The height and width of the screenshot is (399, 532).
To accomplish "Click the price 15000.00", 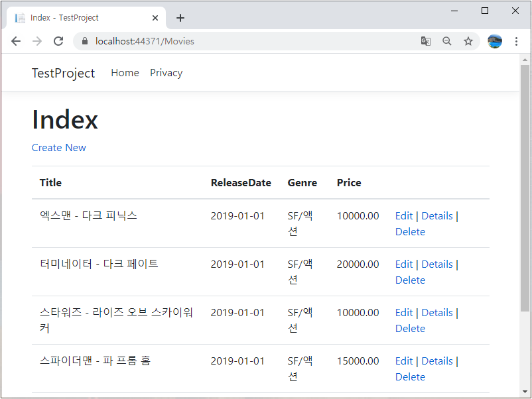I will coord(358,361).
